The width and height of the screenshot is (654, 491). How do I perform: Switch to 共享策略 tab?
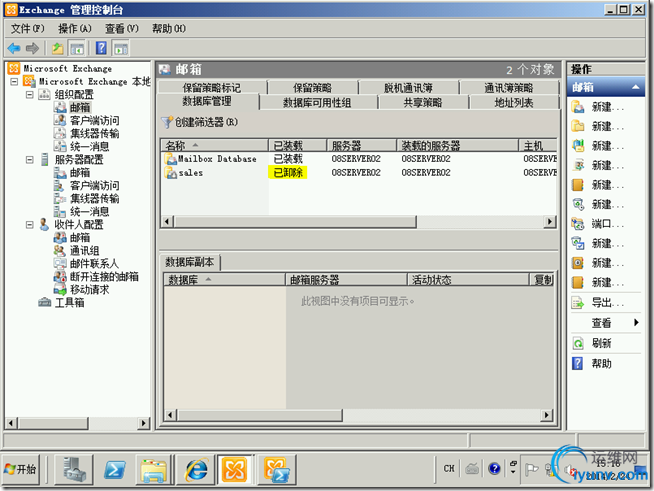[x=423, y=103]
